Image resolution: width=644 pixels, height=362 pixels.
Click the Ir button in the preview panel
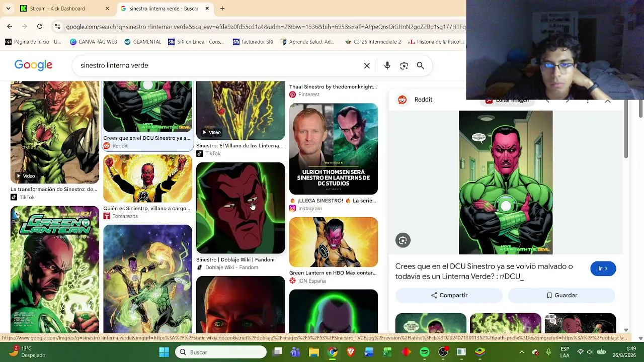603,268
